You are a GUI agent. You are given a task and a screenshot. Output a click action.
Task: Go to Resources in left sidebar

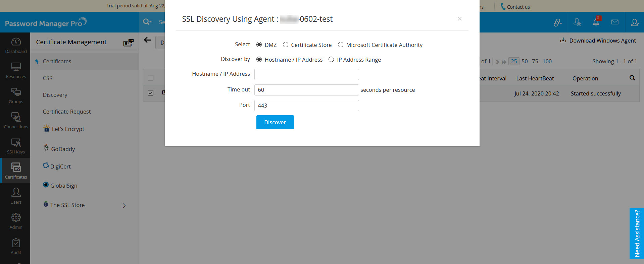[x=16, y=70]
